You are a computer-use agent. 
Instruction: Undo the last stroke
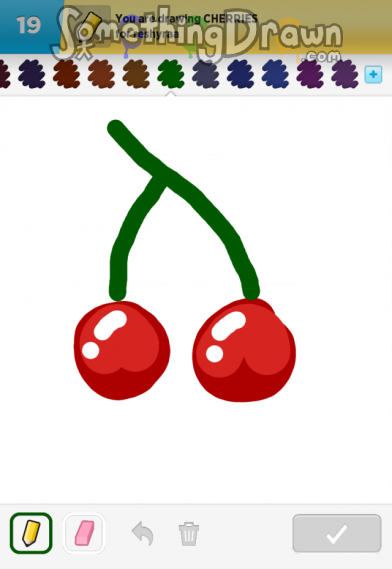coord(143,533)
